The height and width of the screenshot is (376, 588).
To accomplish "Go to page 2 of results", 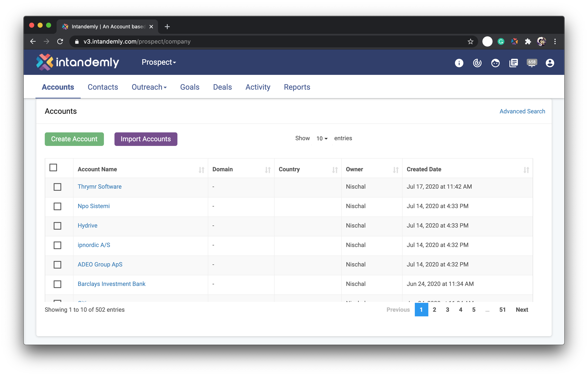I will tap(434, 310).
